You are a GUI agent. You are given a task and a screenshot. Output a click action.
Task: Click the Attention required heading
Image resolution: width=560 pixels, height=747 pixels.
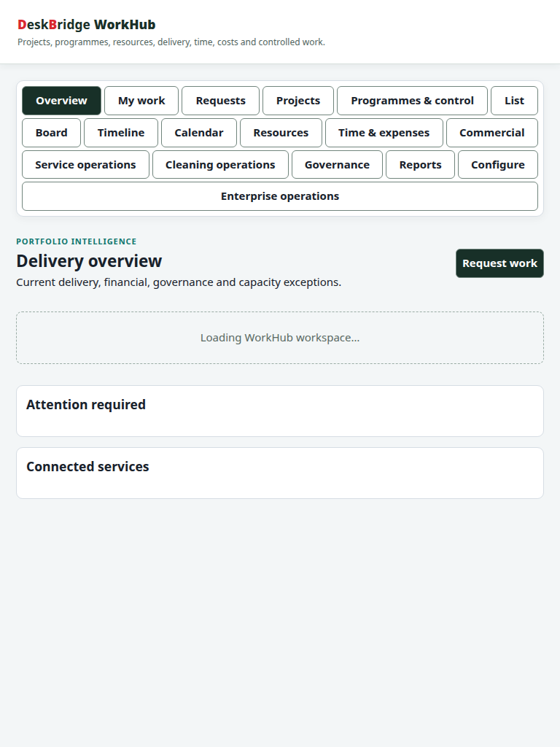point(86,404)
